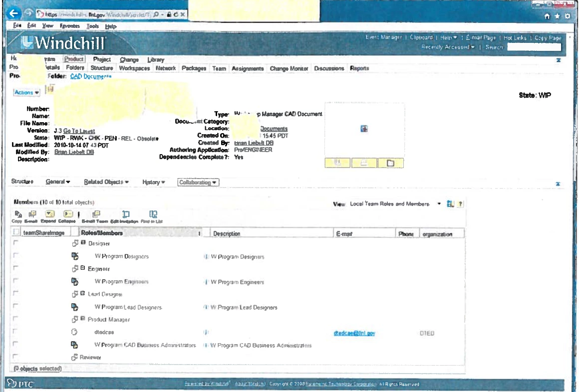Click the group icon beside W Program Lead Designers
Image resolution: width=579 pixels, height=392 pixels.
click(x=74, y=307)
